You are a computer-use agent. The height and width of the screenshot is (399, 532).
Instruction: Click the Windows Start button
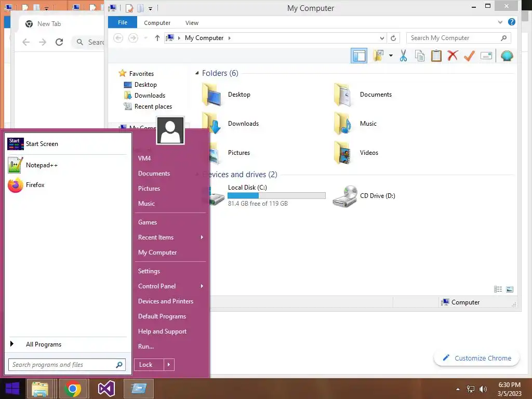pyautogui.click(x=12, y=389)
